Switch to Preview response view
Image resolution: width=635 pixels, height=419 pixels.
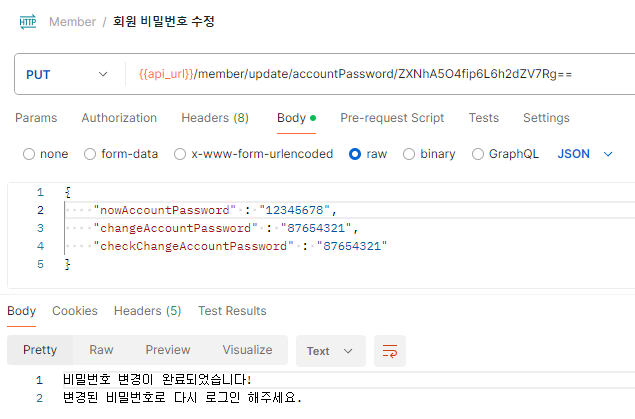(x=168, y=350)
